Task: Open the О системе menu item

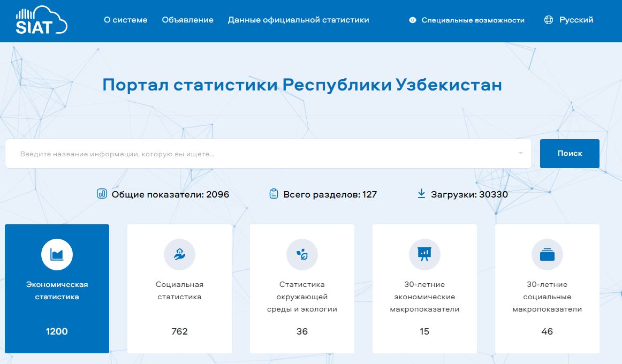Action: [125, 20]
